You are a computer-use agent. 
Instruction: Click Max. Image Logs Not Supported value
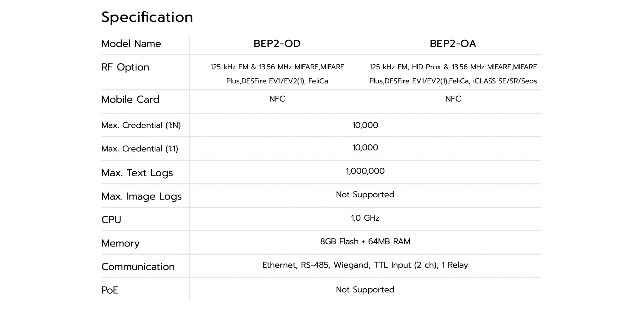coord(365,195)
